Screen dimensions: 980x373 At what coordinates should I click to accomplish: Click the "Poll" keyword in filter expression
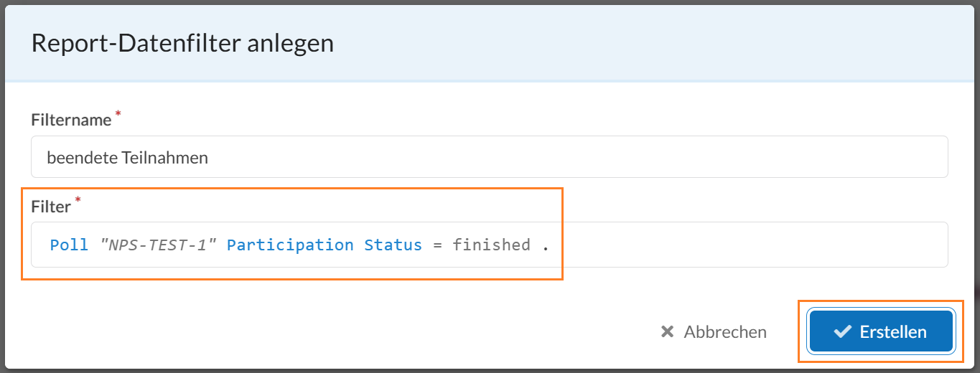point(70,245)
